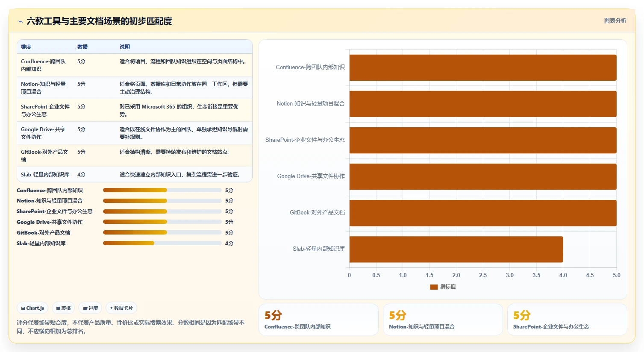Click the GitBook-对外产品文档 chart bar

pyautogui.click(x=483, y=213)
